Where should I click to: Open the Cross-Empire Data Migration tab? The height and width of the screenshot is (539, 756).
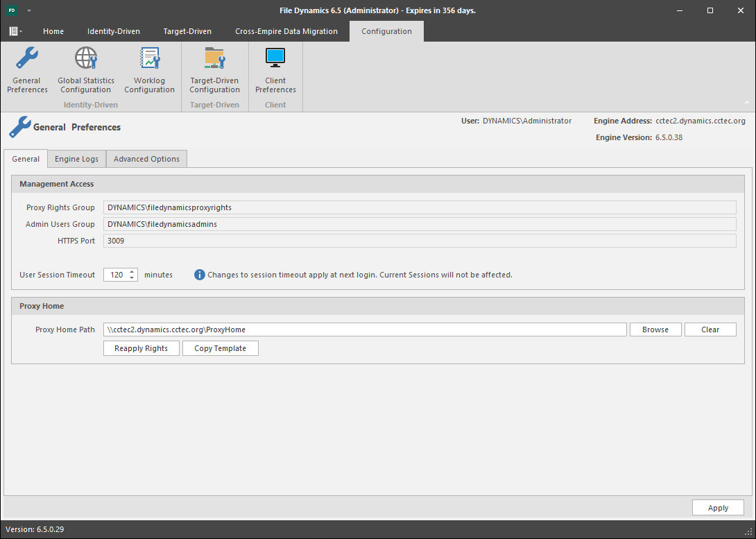[286, 31]
